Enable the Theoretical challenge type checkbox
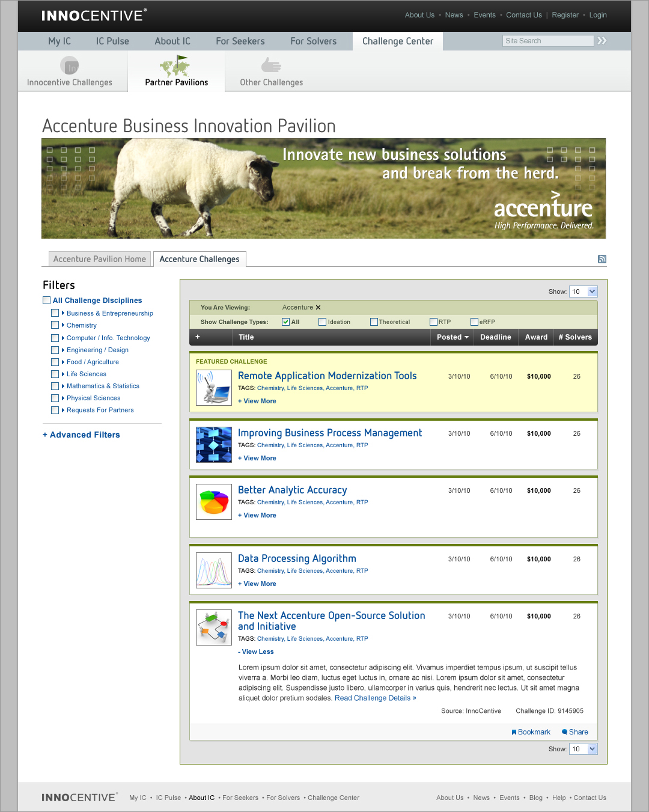Viewport: 649px width, 812px height. tap(374, 322)
